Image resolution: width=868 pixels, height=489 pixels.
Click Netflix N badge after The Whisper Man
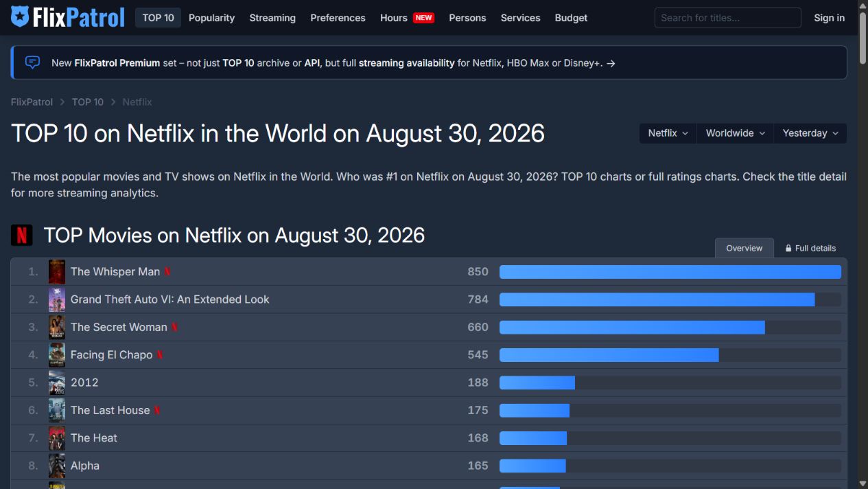click(167, 272)
